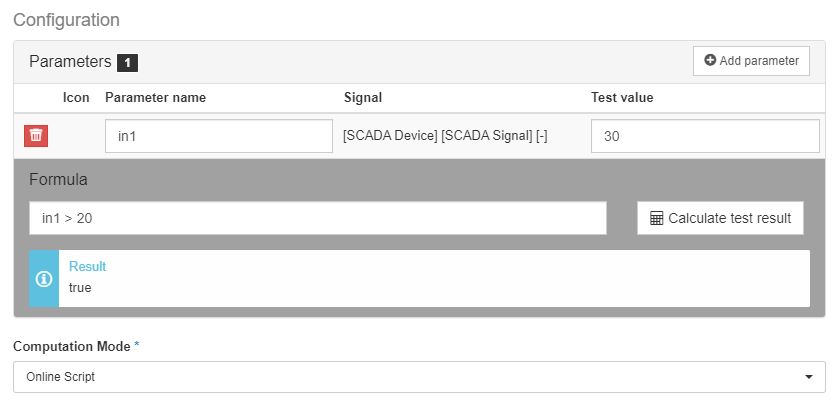The height and width of the screenshot is (411, 839).
Task: Click the Result label text
Action: point(87,267)
